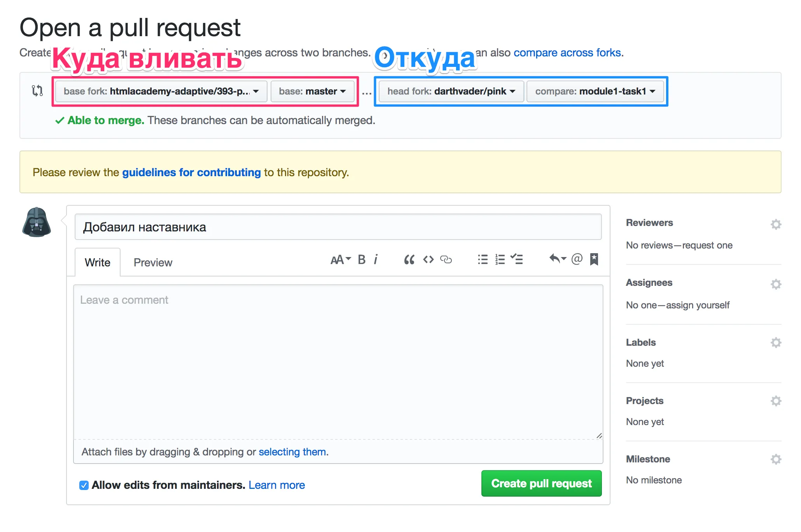Toggle bold text formatting in the comment toolbar

[x=361, y=259]
